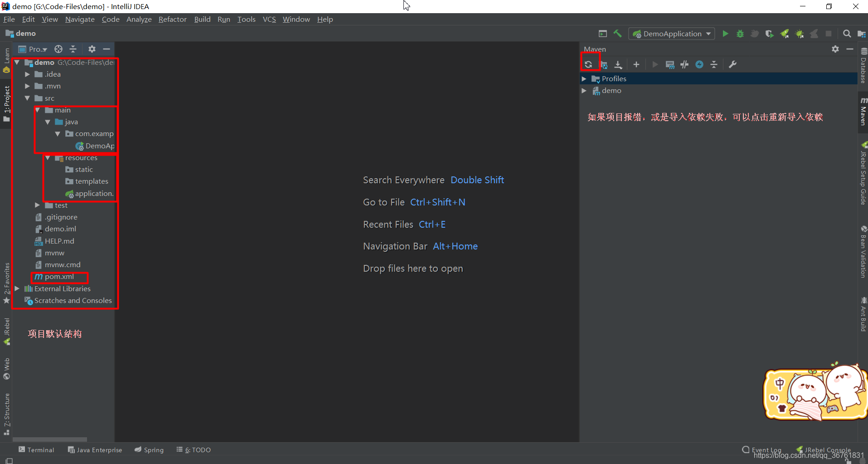Select the DemoApplication class file
This screenshot has width=868, height=464.
tap(95, 146)
